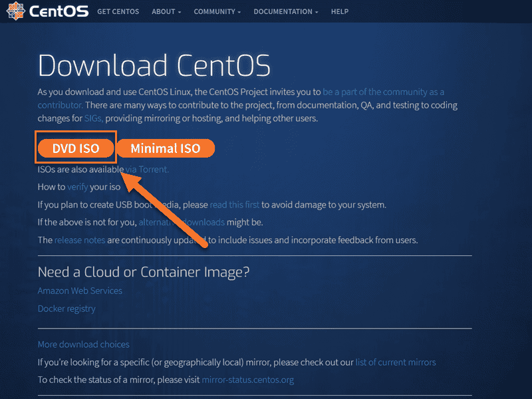Click the Minimal ISO download button
Screen dimensions: 532x399
pos(166,148)
